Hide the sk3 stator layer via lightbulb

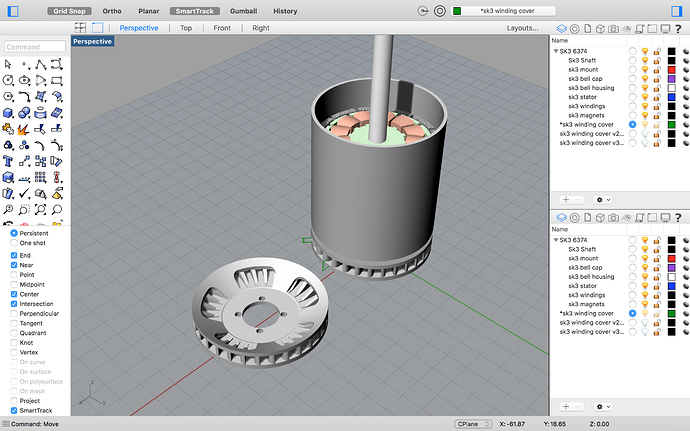pyautogui.click(x=645, y=97)
